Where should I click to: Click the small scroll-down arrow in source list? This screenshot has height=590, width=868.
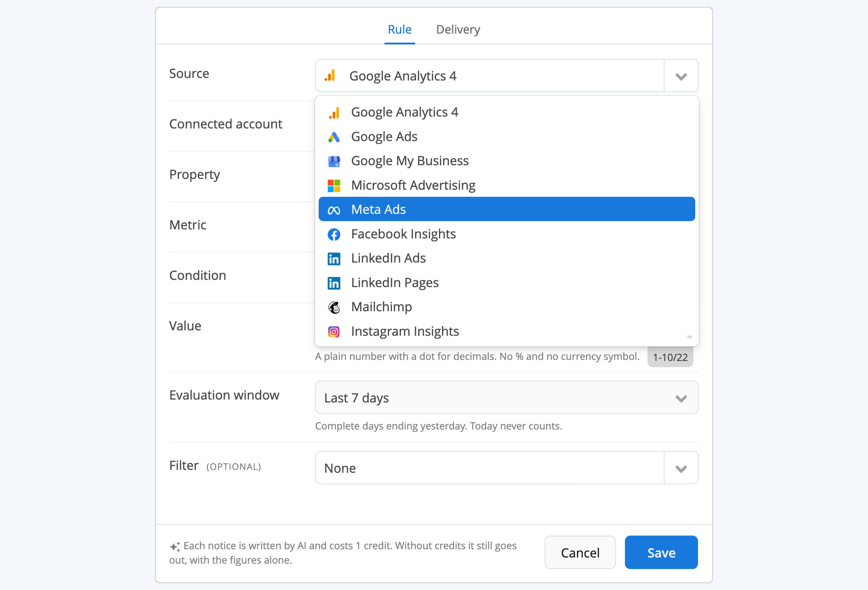pos(689,337)
